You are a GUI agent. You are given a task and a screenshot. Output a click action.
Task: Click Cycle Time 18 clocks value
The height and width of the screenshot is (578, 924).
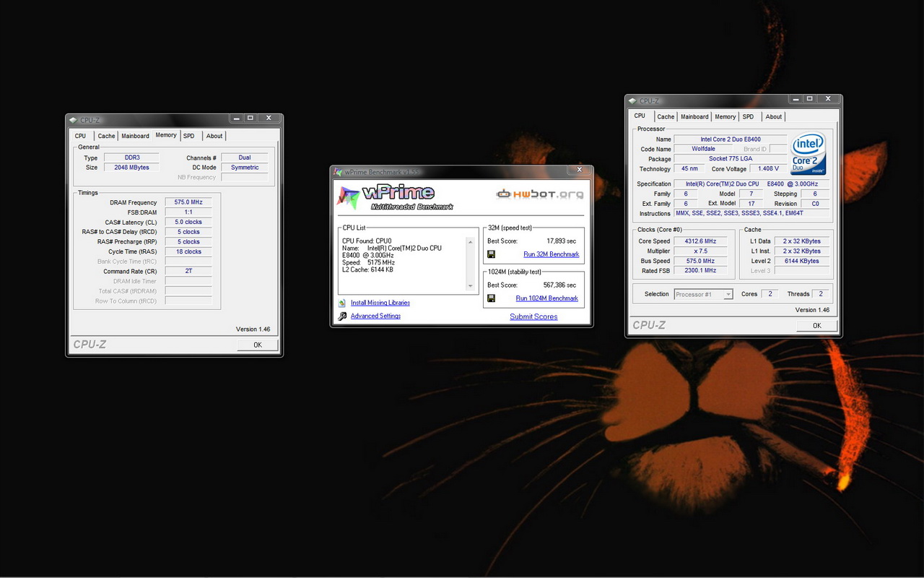[188, 251]
